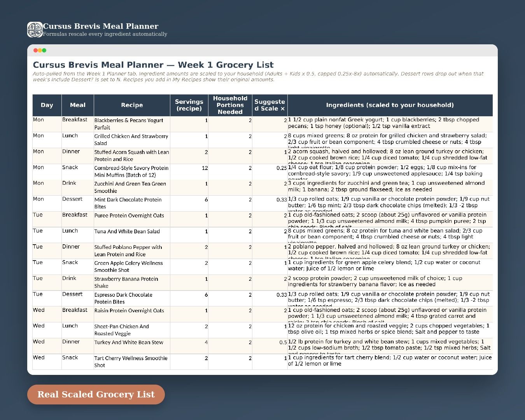Select the Household Portions Needed header
Image resolution: width=525 pixels, height=420 pixels.
230,105
